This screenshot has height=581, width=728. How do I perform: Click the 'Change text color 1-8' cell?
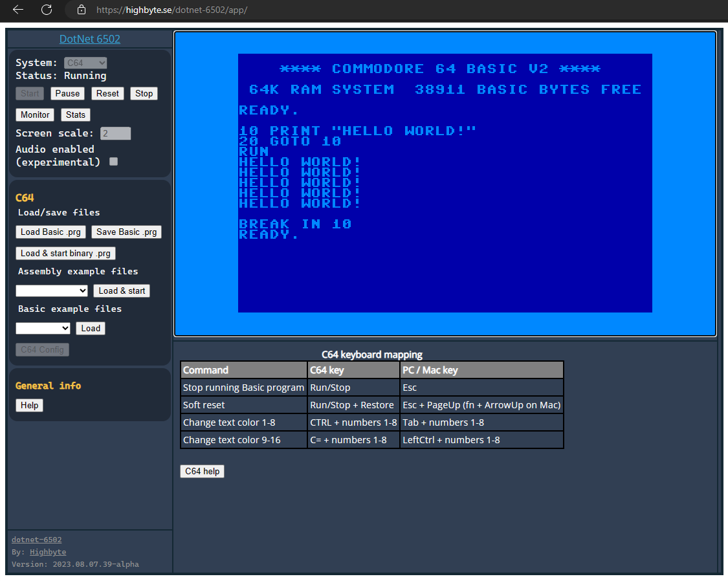click(244, 422)
